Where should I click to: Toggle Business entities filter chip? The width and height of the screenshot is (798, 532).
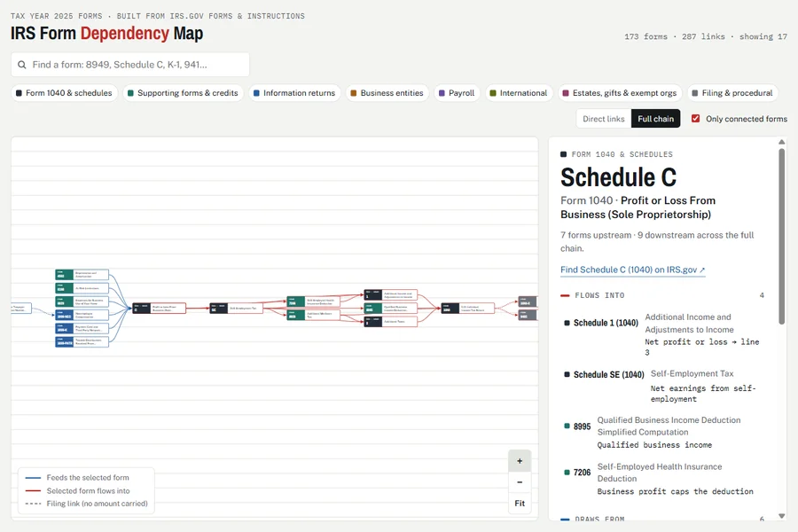coord(387,93)
